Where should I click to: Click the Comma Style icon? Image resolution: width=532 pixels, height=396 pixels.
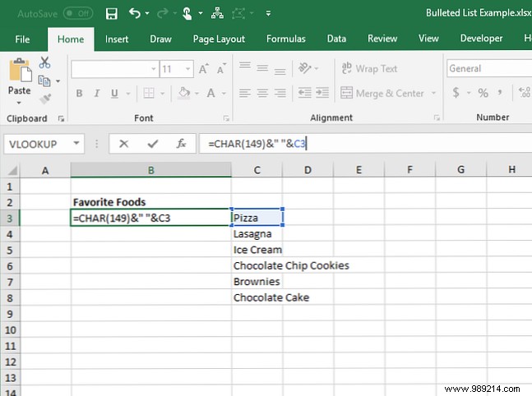click(500, 92)
